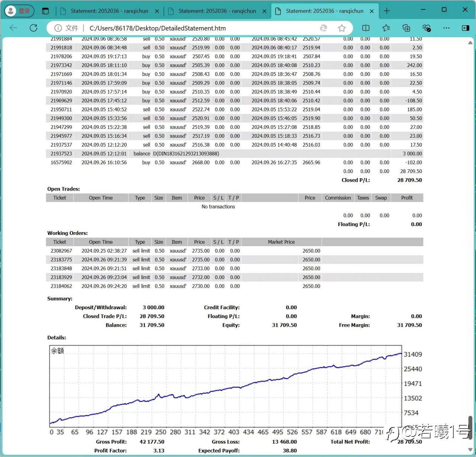Refresh the statement page

click(33, 28)
